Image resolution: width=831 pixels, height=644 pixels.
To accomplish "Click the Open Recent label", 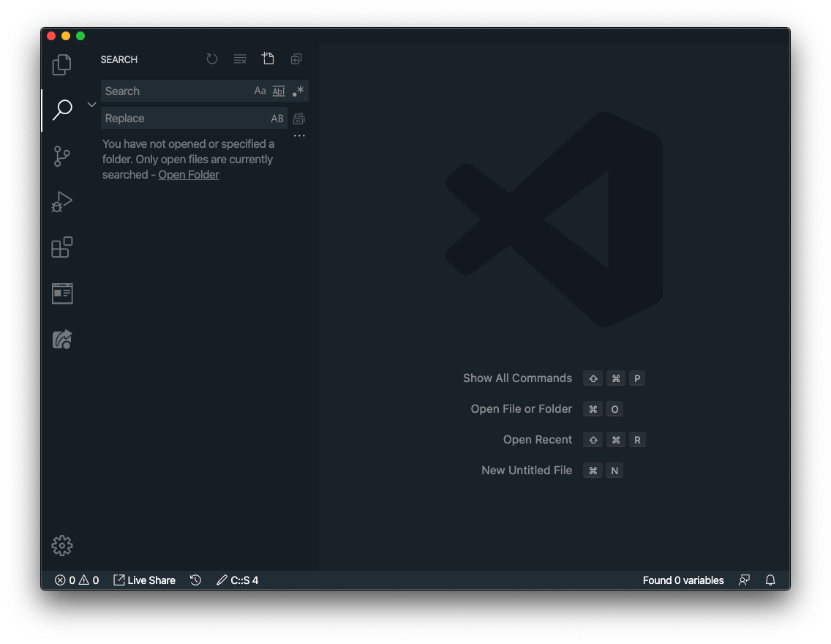I will coord(538,439).
